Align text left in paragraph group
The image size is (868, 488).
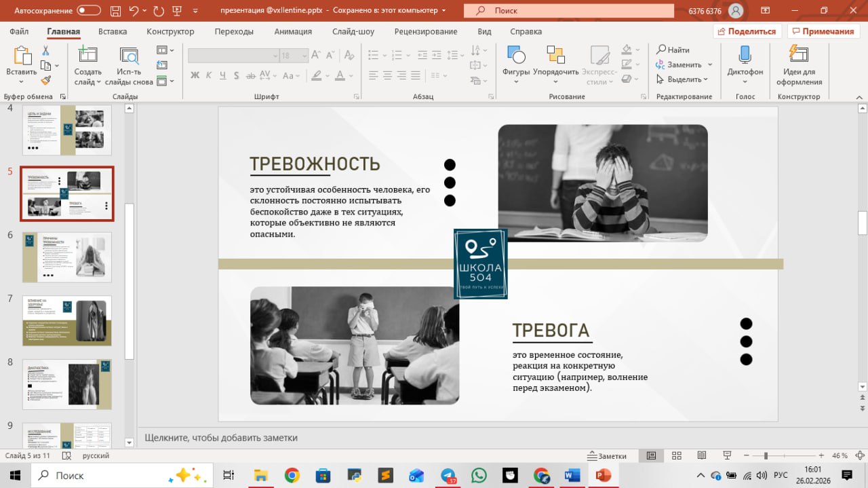pyautogui.click(x=372, y=75)
